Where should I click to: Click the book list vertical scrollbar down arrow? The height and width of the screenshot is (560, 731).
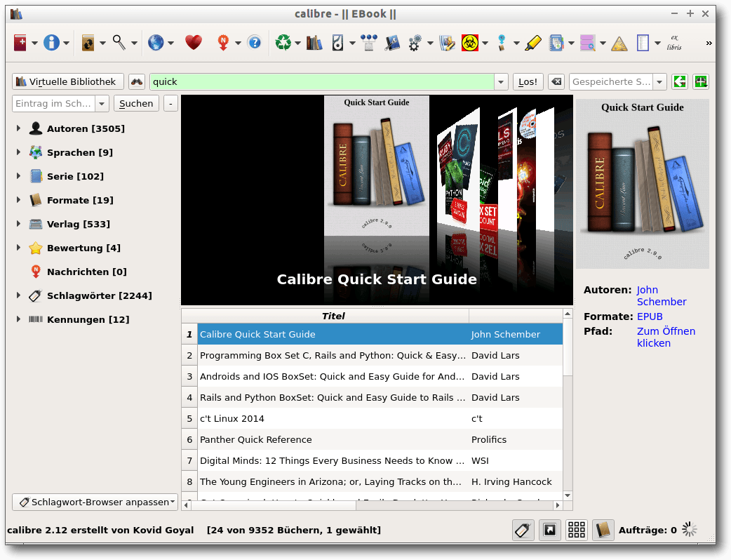click(568, 495)
